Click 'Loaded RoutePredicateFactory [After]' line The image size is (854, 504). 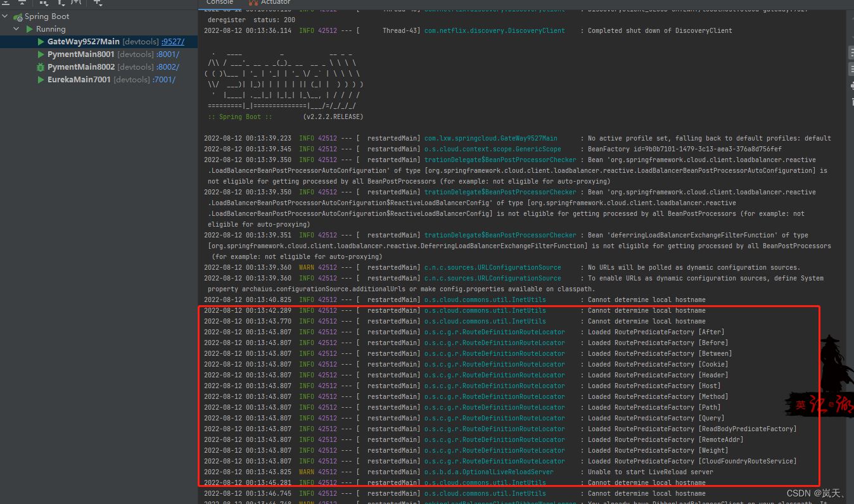[656, 332]
